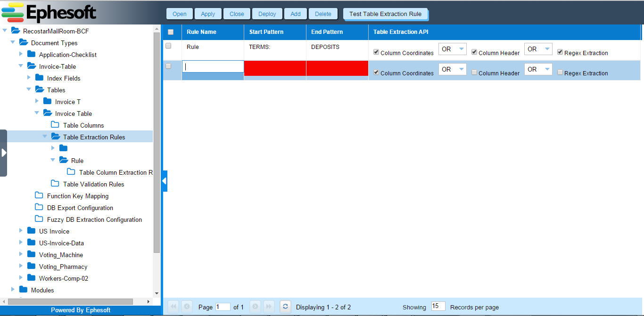The height and width of the screenshot is (316, 644).
Task: Toggle Regex Extraction in the Rule row
Action: click(x=560, y=52)
